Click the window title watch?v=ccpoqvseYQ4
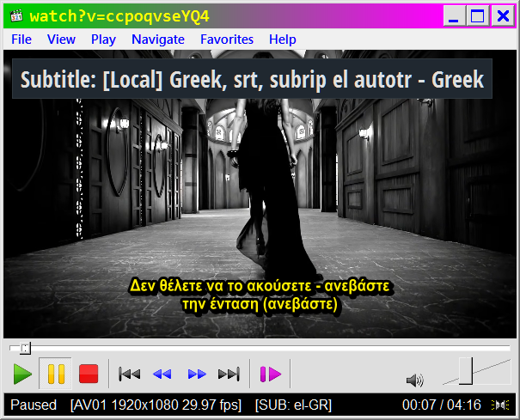The width and height of the screenshot is (520, 420). tap(119, 16)
